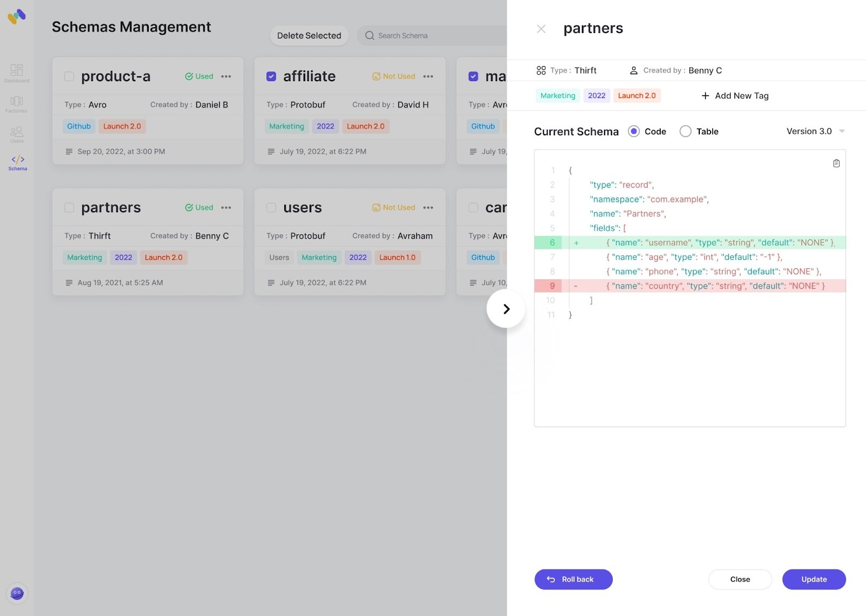Click the Roll back button

pos(573,579)
